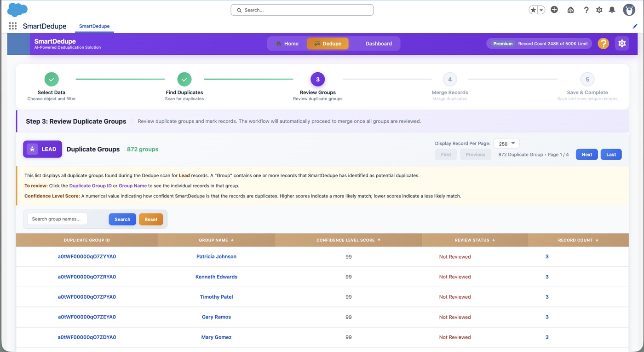Screen dimensions: 644x352
Task: Open the Patricia Johnson duplicate group
Action: coord(216,256)
